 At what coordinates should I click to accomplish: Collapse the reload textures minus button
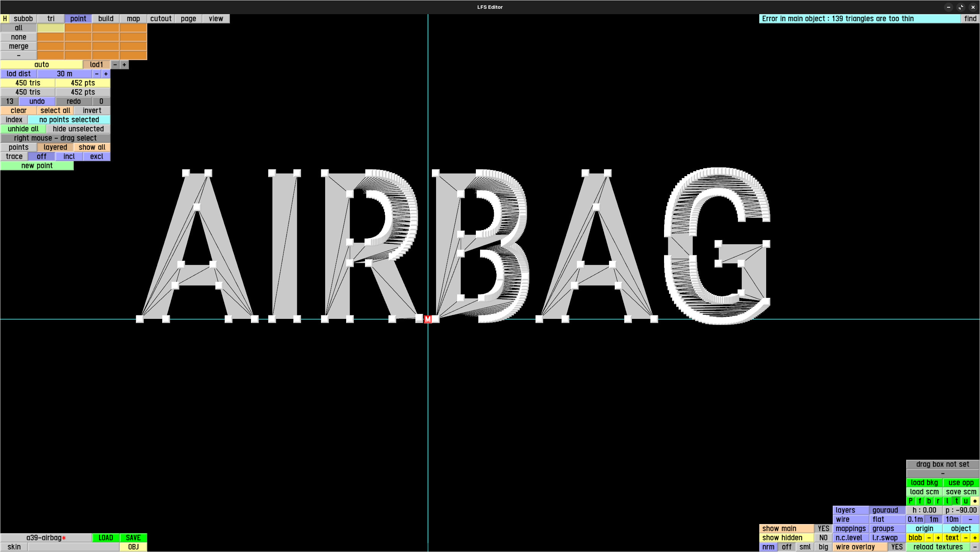(x=975, y=547)
